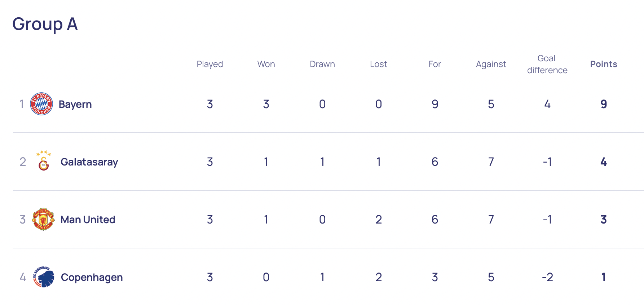This screenshot has height=305, width=644.
Task: Click the Drawn column header
Action: pos(322,64)
